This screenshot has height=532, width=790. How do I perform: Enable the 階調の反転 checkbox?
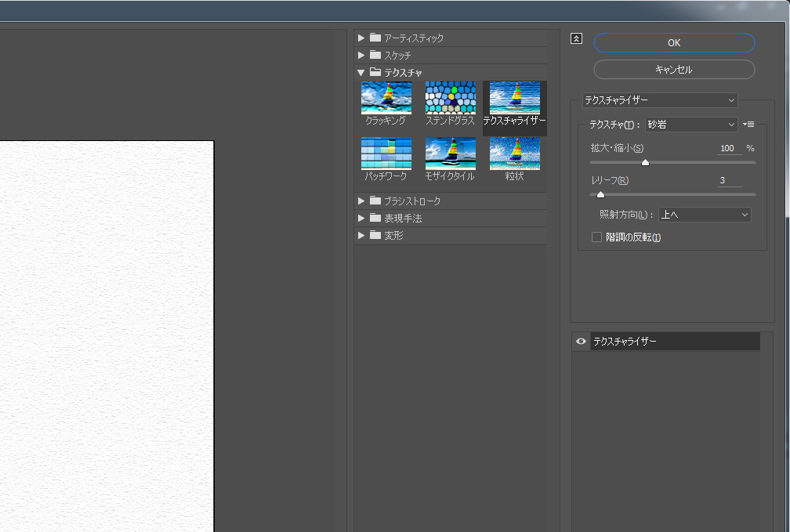(x=596, y=237)
